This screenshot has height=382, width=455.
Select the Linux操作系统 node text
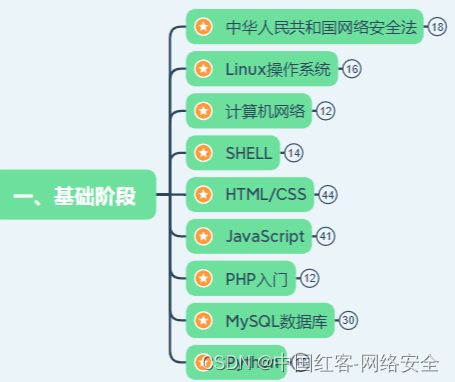tap(278, 69)
